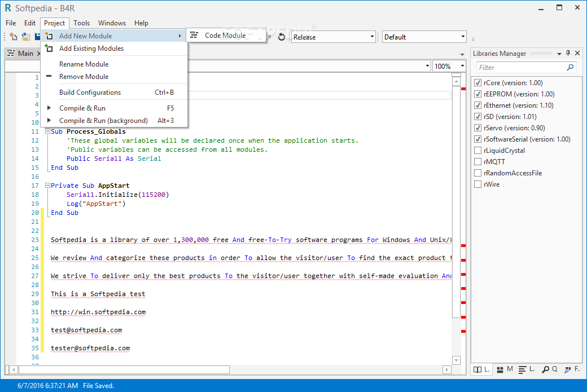The width and height of the screenshot is (587, 392).
Task: Open the document tabs list arrow
Action: pyautogui.click(x=462, y=55)
